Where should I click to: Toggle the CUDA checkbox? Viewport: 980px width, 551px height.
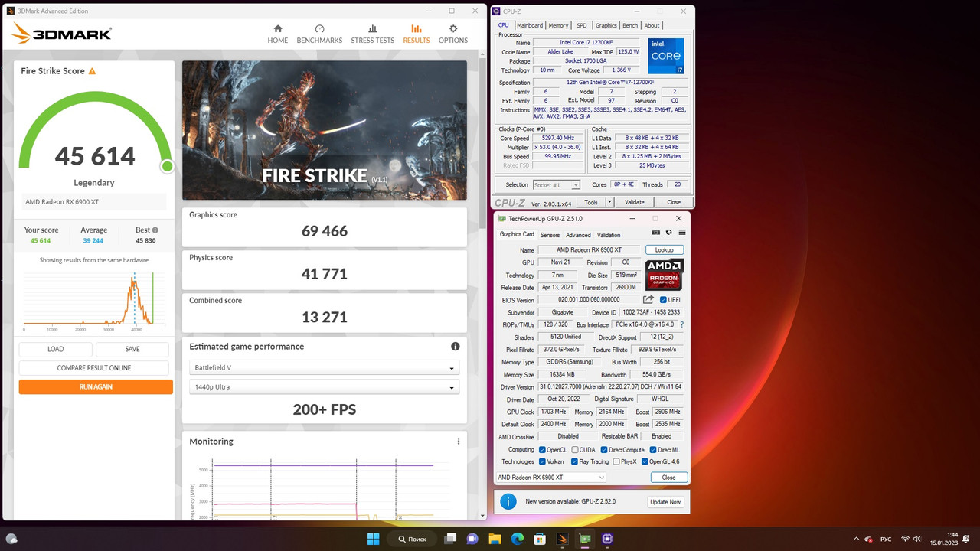(575, 450)
